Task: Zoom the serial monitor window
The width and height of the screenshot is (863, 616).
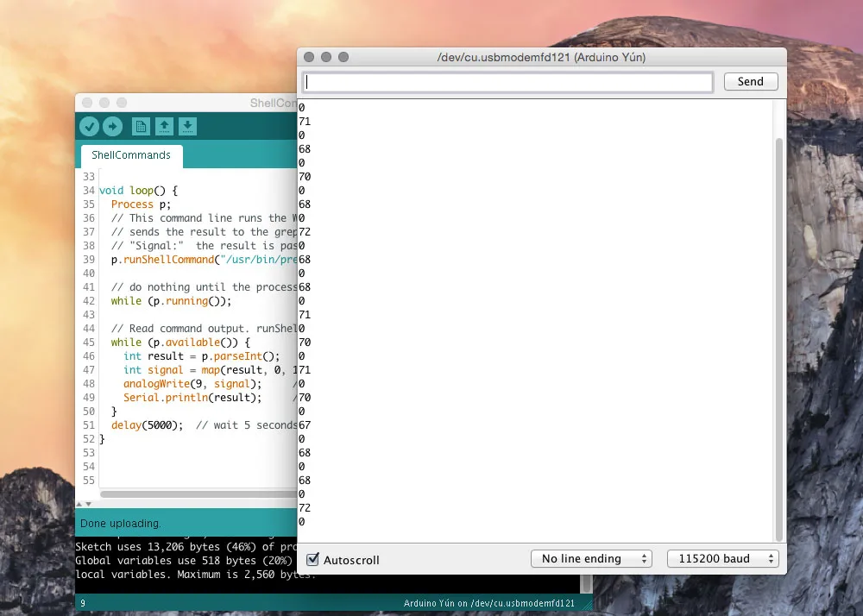Action: coord(343,57)
